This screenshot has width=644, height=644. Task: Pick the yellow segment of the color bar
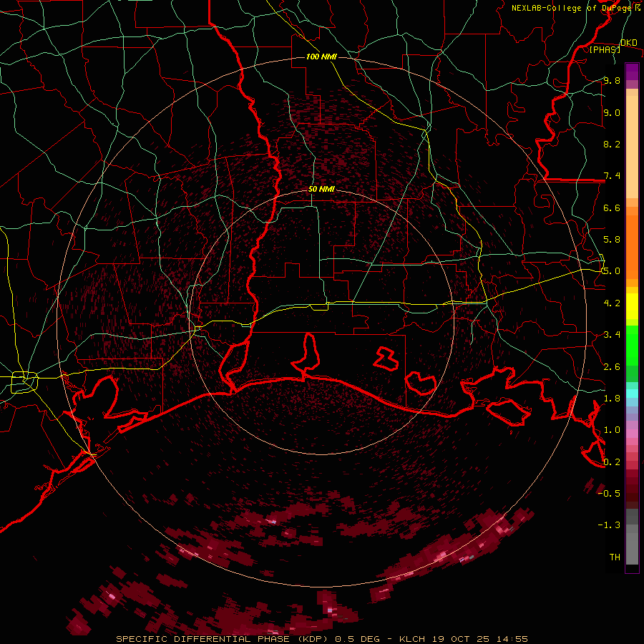pyautogui.click(x=632, y=306)
